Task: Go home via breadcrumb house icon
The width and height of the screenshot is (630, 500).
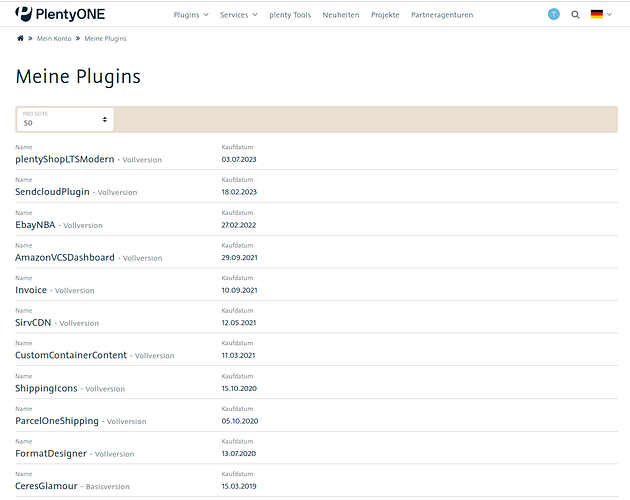Action: pyautogui.click(x=20, y=38)
